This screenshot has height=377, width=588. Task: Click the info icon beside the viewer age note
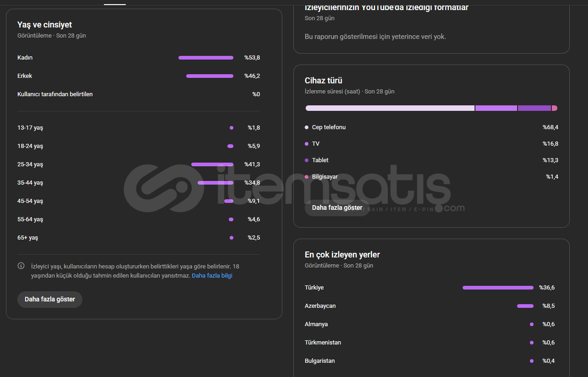pos(21,266)
